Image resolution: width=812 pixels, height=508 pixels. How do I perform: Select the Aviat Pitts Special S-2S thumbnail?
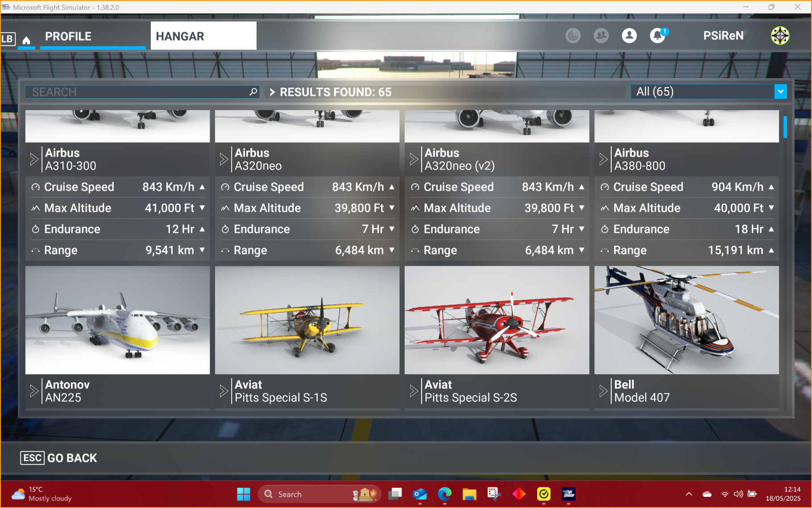[x=497, y=320]
